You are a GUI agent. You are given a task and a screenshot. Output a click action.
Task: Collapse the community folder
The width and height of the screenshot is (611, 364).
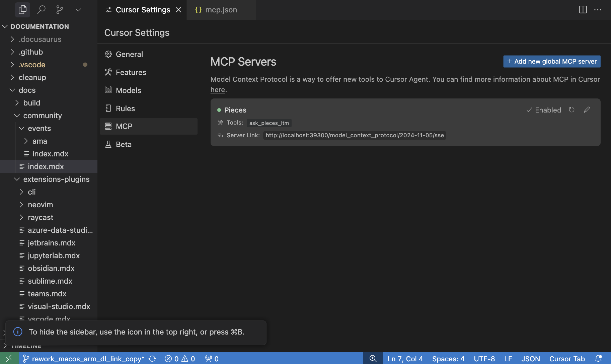click(x=49, y=116)
